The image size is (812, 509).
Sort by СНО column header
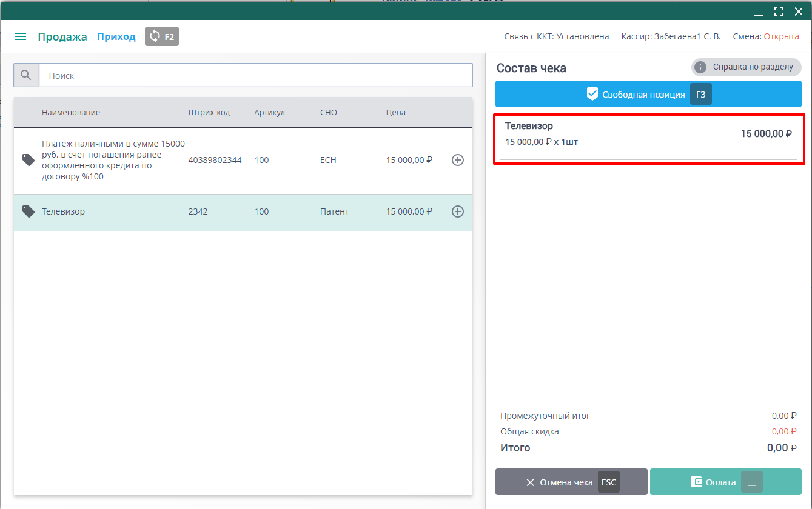[329, 113]
